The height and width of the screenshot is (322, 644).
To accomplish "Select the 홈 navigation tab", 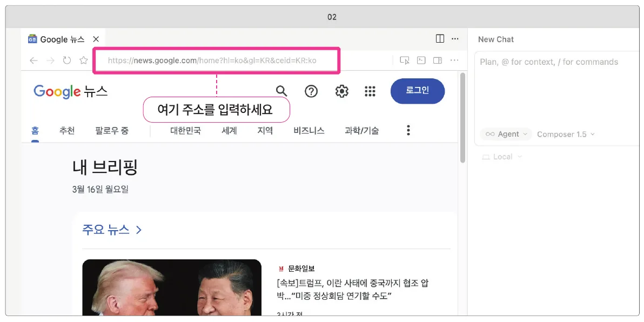I will click(x=35, y=131).
